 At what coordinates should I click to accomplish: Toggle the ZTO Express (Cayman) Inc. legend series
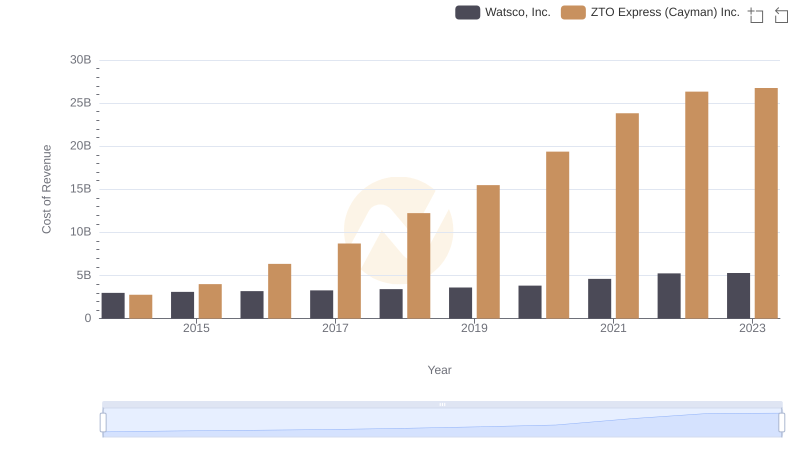[x=650, y=12]
